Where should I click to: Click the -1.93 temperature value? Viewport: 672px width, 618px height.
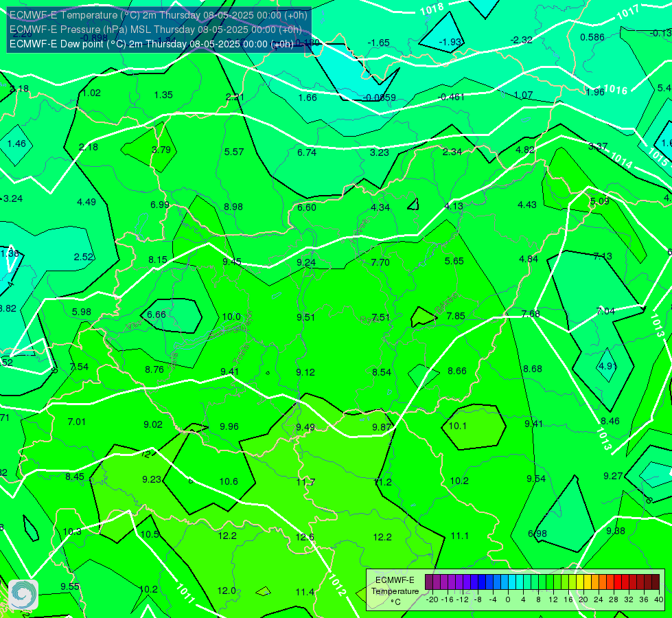tap(451, 42)
